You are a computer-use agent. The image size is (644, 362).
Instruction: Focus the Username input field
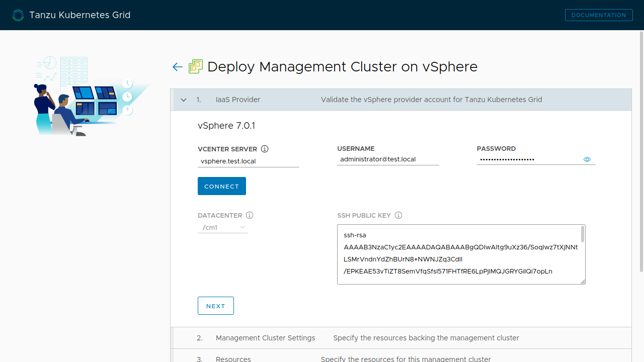coord(388,159)
